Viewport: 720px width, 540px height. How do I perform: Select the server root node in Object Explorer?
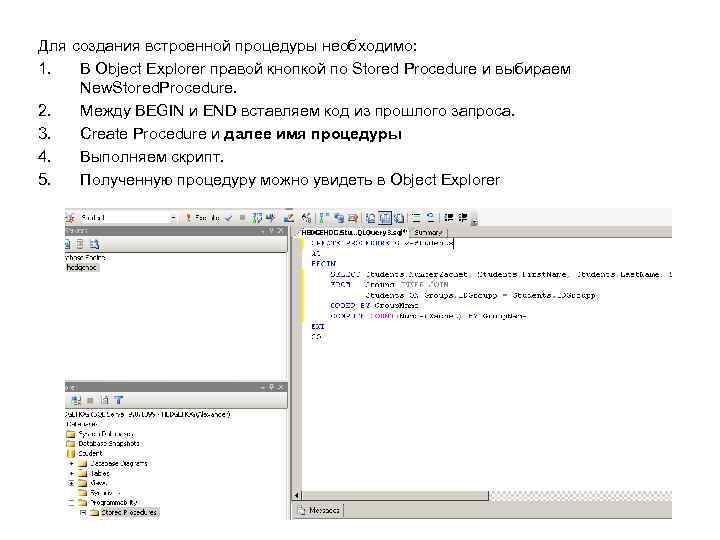click(147, 414)
